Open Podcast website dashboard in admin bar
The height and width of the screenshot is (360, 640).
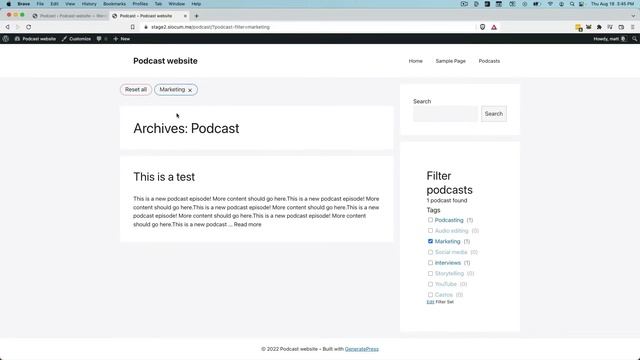click(x=35, y=39)
